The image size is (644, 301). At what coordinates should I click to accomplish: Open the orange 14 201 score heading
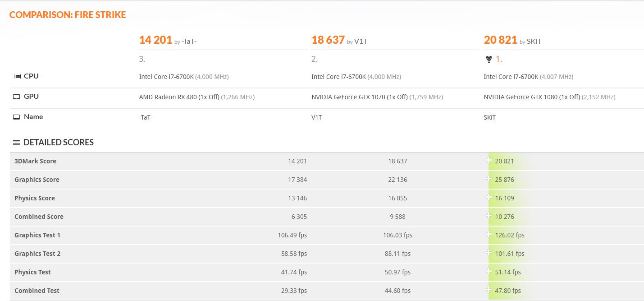click(x=155, y=40)
